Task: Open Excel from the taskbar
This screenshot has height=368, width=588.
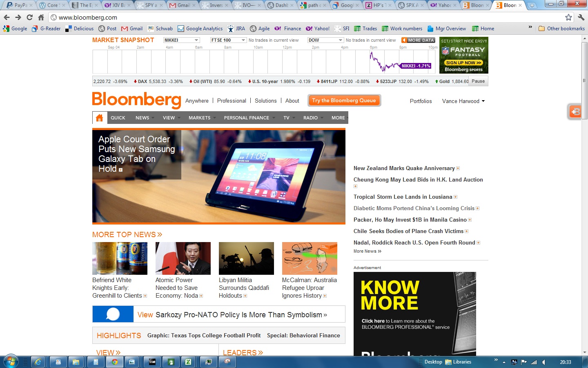Action: (188, 362)
